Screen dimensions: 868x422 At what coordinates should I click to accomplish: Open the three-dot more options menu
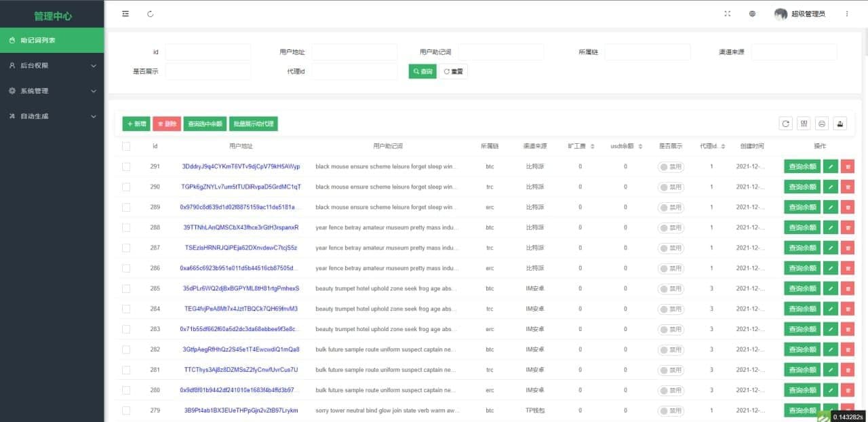(x=846, y=14)
